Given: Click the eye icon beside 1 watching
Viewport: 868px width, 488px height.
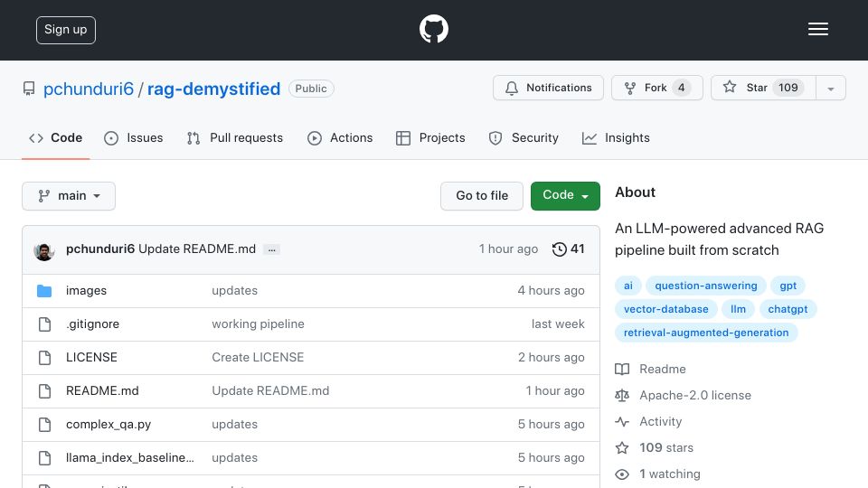Looking at the screenshot, I should (622, 474).
